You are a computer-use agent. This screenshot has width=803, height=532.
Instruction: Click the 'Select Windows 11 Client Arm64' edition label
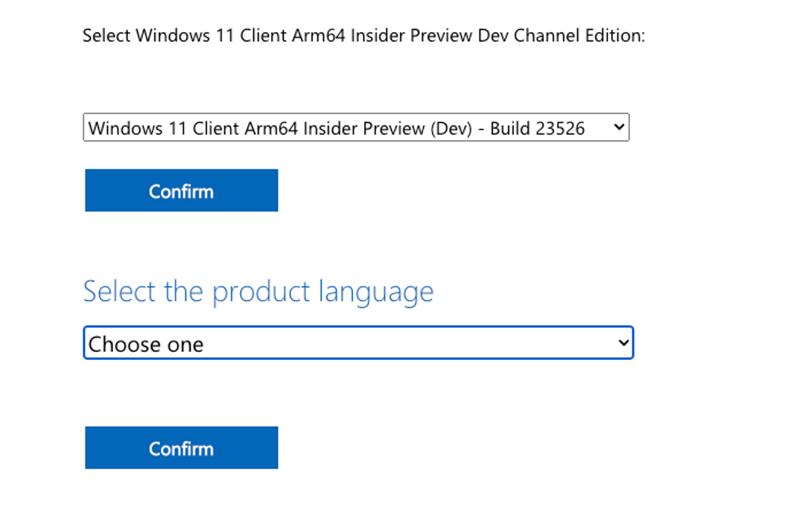pyautogui.click(x=363, y=35)
